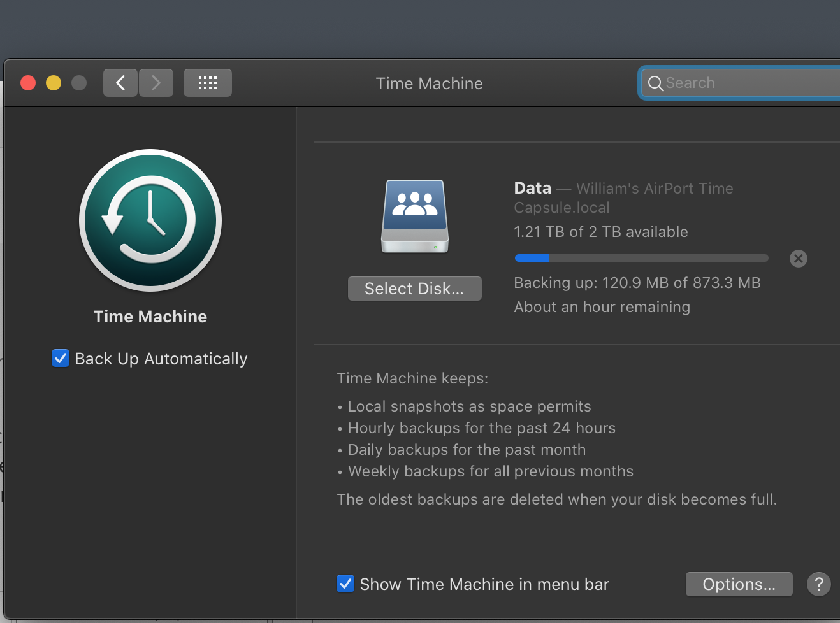Open the Options dialog

pyautogui.click(x=739, y=584)
